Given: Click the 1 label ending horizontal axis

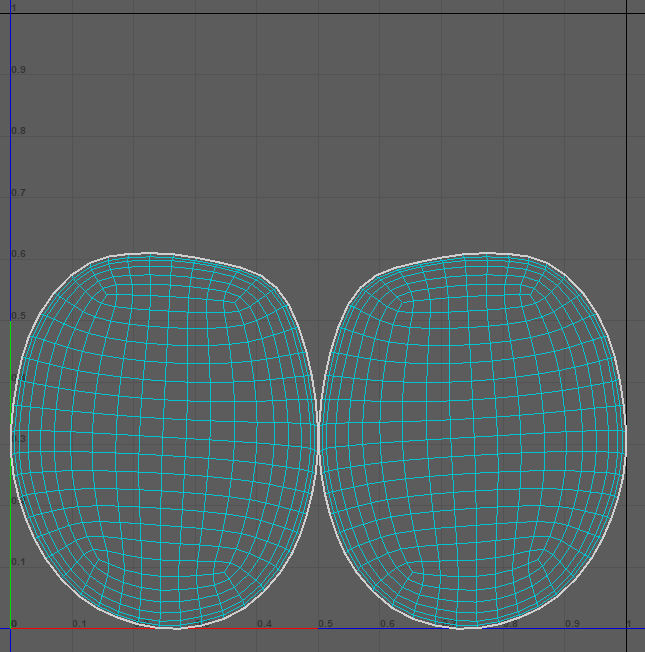Looking at the screenshot, I should tap(629, 624).
